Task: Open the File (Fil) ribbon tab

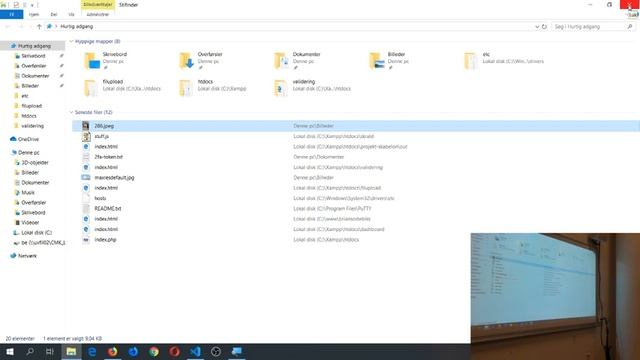Action: (11, 14)
